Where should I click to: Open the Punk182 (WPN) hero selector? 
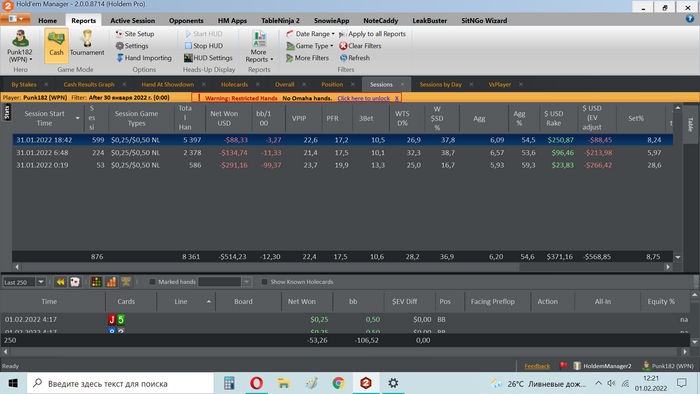click(20, 46)
